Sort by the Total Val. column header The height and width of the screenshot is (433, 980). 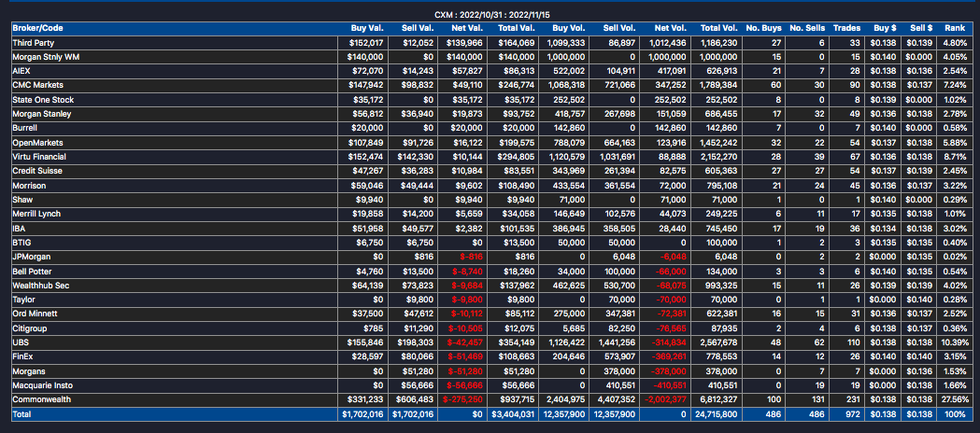coord(517,28)
